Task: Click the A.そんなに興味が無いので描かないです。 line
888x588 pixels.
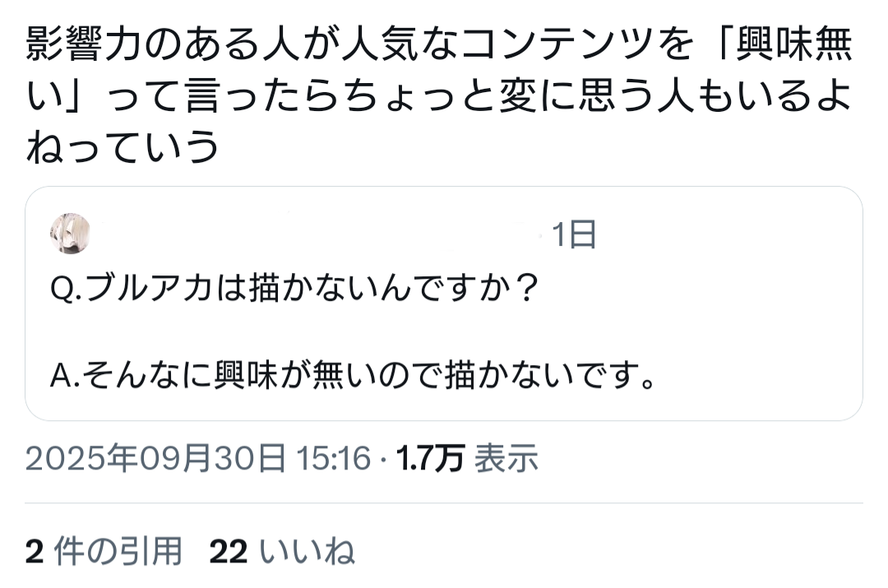Action: 352,377
